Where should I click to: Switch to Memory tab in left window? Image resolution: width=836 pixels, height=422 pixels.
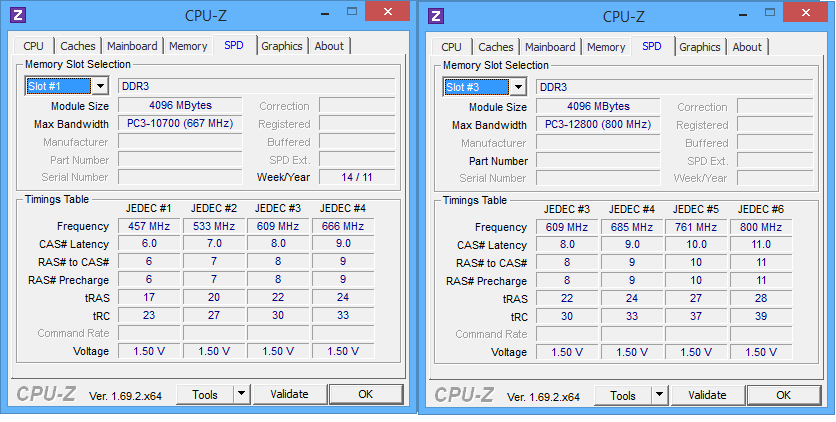pos(188,46)
